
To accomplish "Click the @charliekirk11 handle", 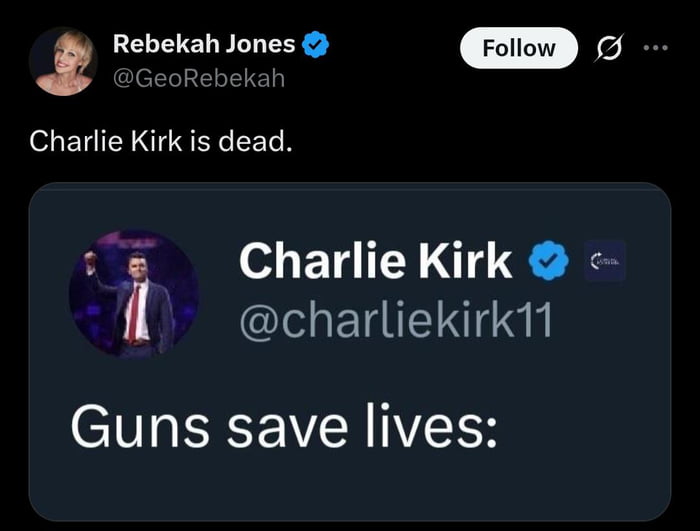I will pos(395,322).
